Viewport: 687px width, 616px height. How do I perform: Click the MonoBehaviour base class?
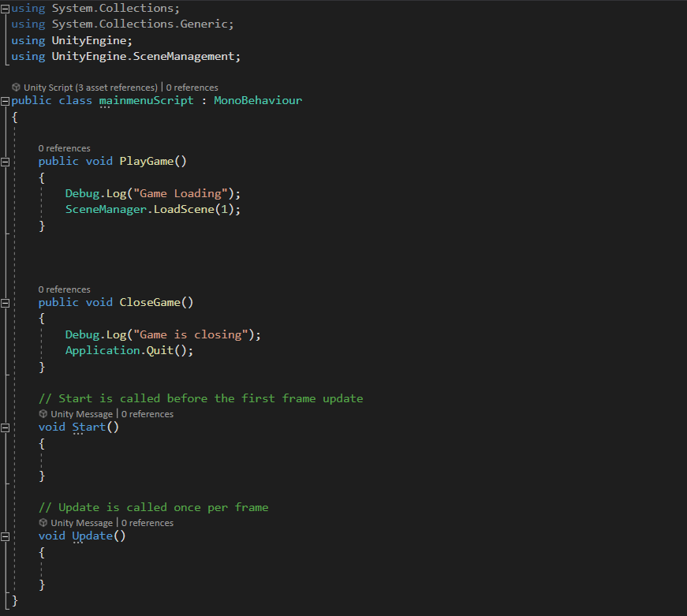tap(258, 100)
